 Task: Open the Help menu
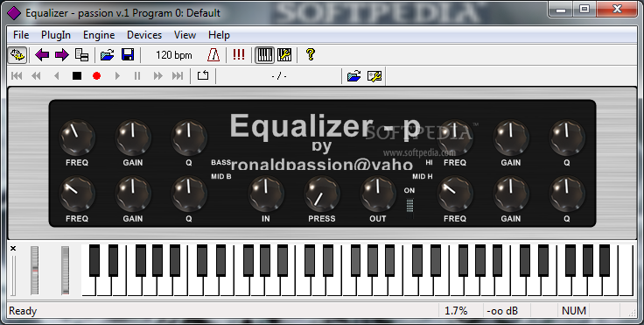pos(219,35)
